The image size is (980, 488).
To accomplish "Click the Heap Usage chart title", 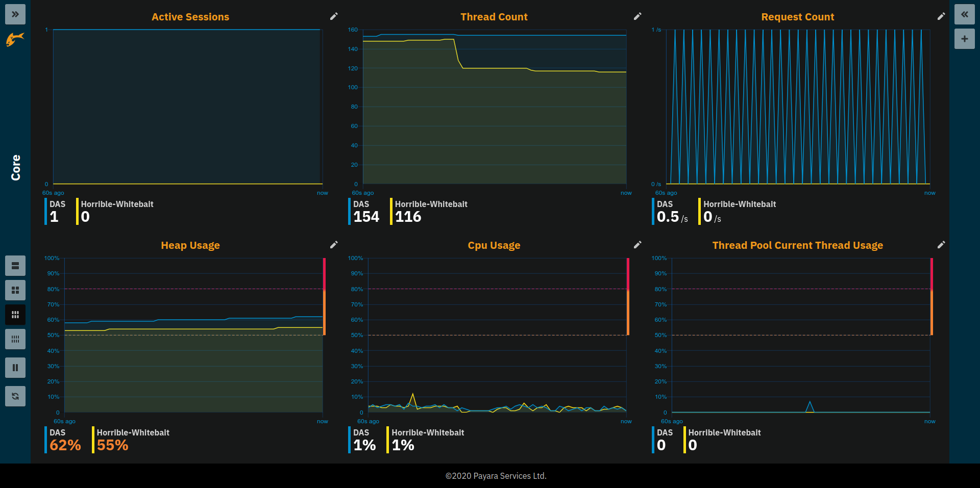I will (190, 245).
